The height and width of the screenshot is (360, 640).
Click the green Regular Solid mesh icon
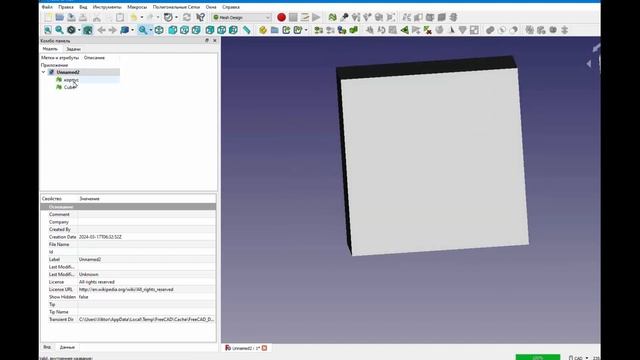(x=353, y=30)
